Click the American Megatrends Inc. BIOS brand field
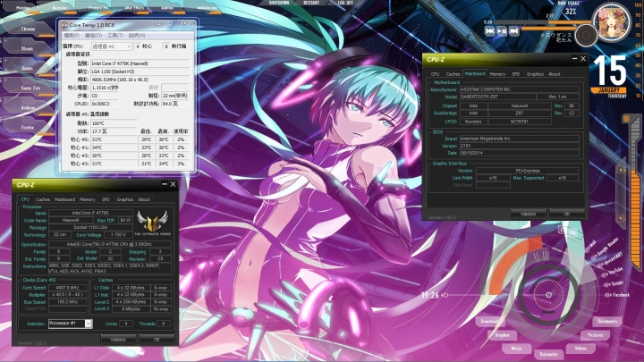Viewport: 644px width, 362px height. (519, 139)
